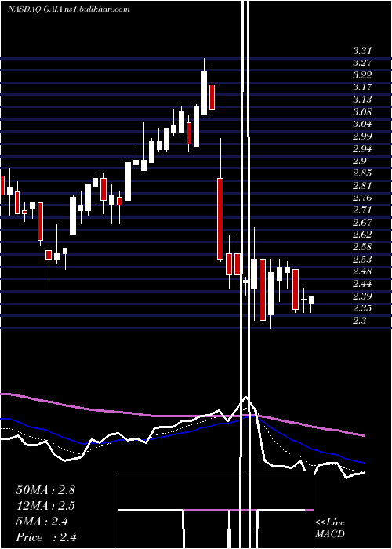The width and height of the screenshot is (392, 549).
Task: Select the 2.76 price level label
Action: pyautogui.click(x=362, y=198)
